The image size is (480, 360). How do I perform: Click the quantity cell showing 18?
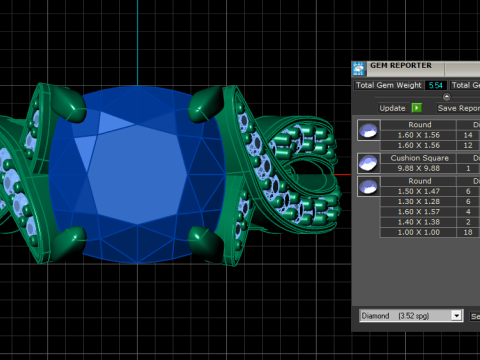pyautogui.click(x=468, y=232)
